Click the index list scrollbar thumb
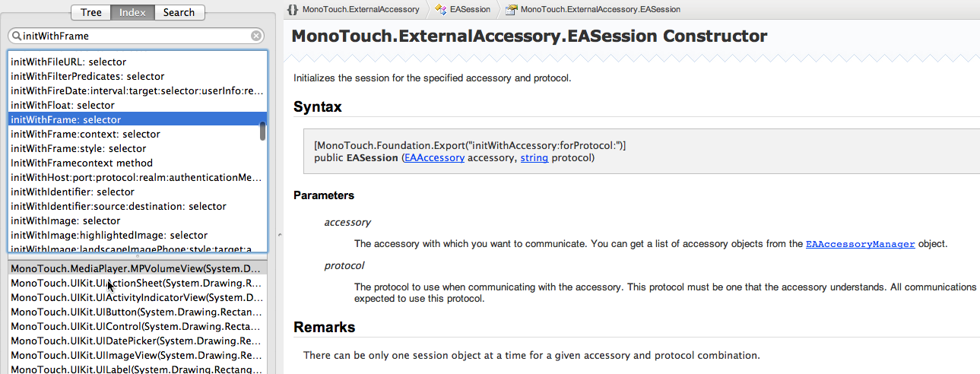Screen dimensions: 980x374 [263, 131]
